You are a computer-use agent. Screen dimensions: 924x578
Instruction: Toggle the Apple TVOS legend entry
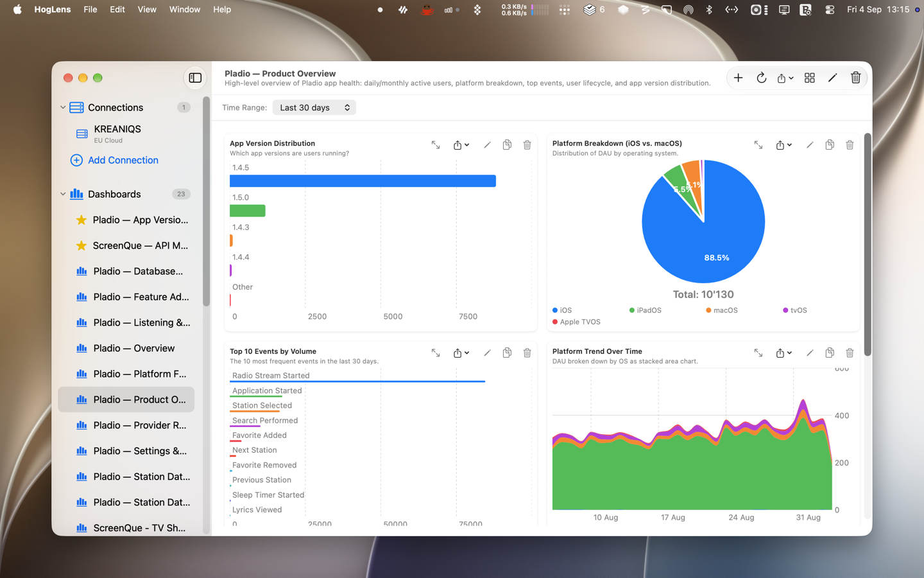(576, 322)
